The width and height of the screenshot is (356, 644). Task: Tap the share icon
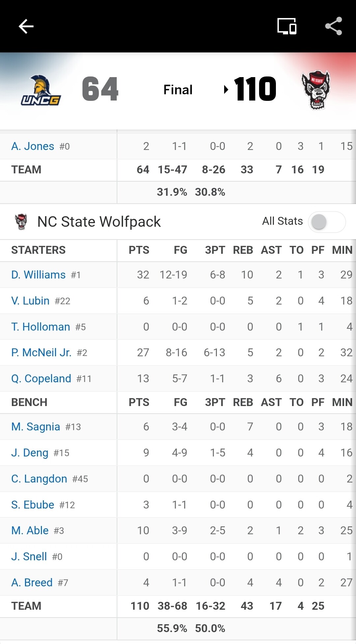click(334, 26)
